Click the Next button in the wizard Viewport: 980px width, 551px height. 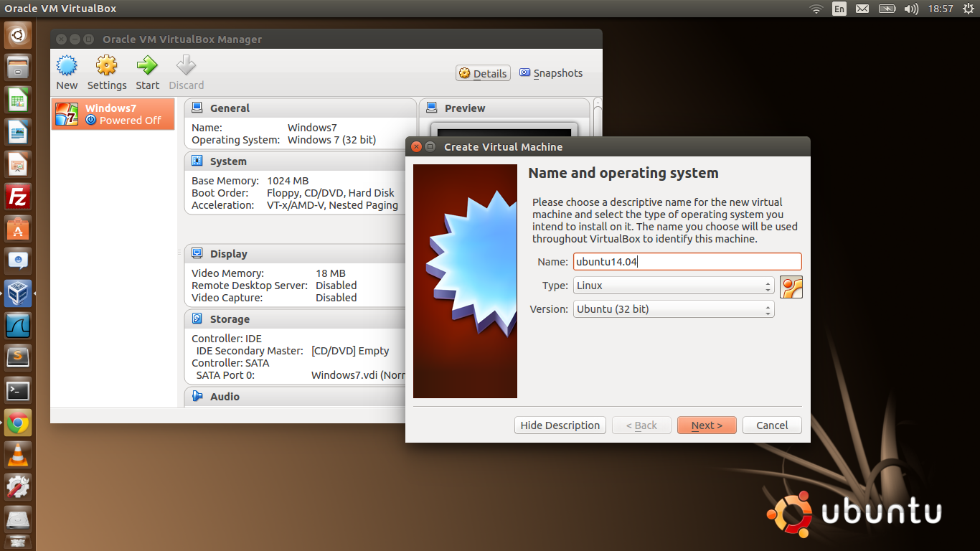coord(707,425)
